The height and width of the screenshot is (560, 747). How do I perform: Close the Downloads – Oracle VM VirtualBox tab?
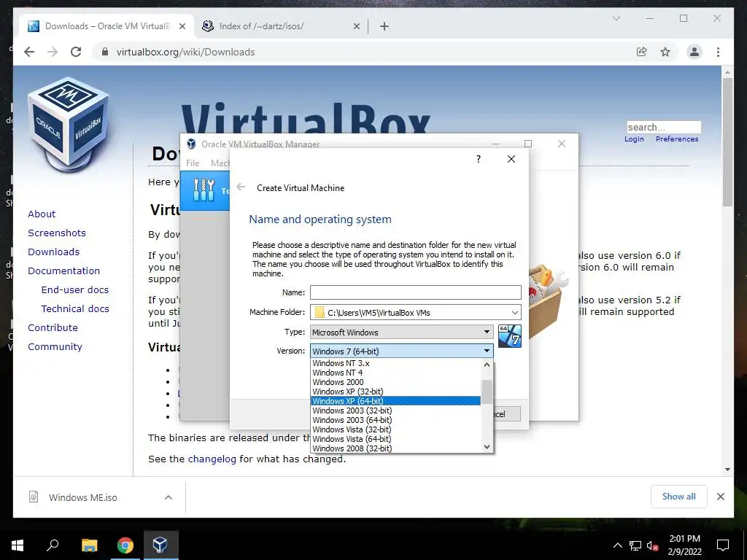coord(182,27)
